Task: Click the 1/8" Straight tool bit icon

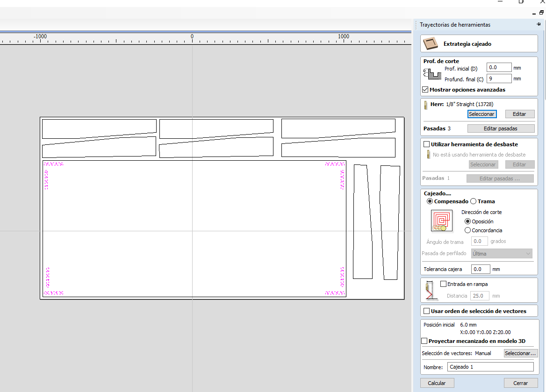Action: pyautogui.click(x=425, y=105)
